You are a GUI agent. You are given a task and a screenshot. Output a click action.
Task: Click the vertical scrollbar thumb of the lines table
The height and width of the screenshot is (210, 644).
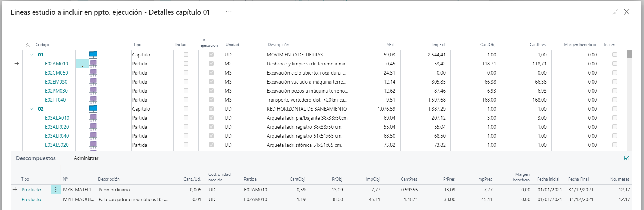click(629, 54)
